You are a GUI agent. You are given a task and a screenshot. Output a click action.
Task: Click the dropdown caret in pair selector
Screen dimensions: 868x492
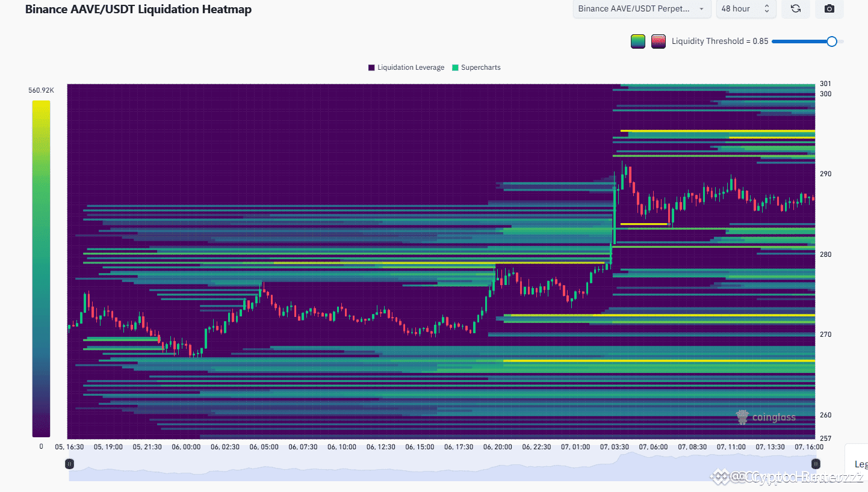[x=701, y=9]
